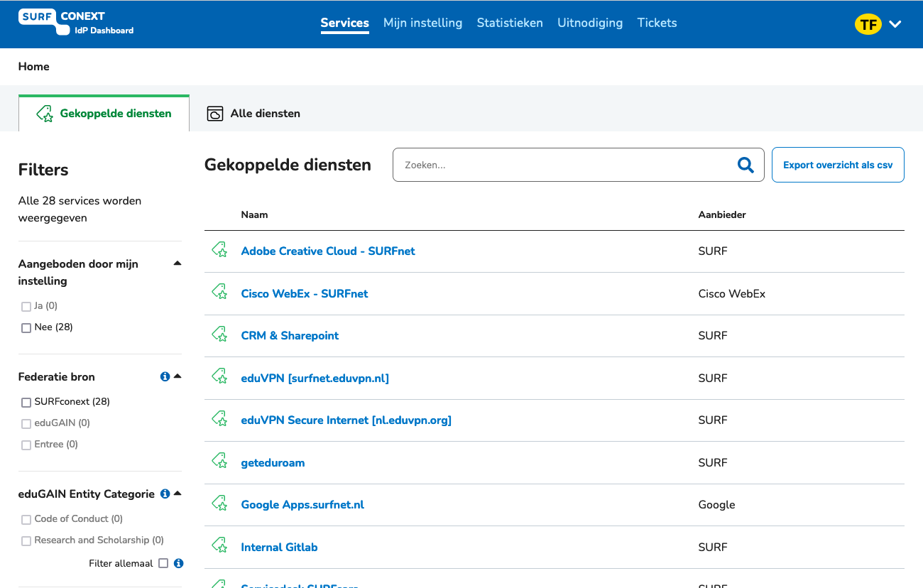The image size is (923, 588).
Task: Click the Naam column header
Action: pyautogui.click(x=254, y=214)
